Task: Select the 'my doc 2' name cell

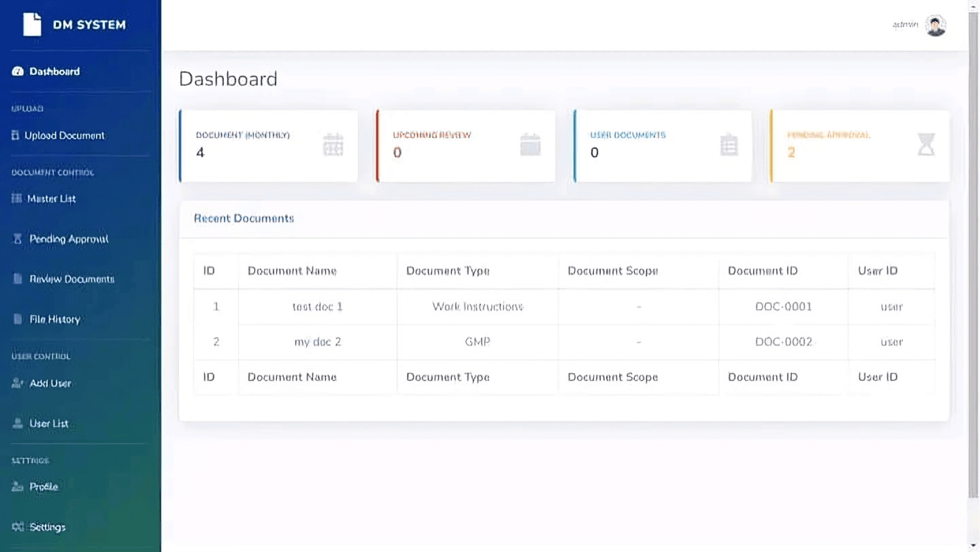Action: [318, 342]
